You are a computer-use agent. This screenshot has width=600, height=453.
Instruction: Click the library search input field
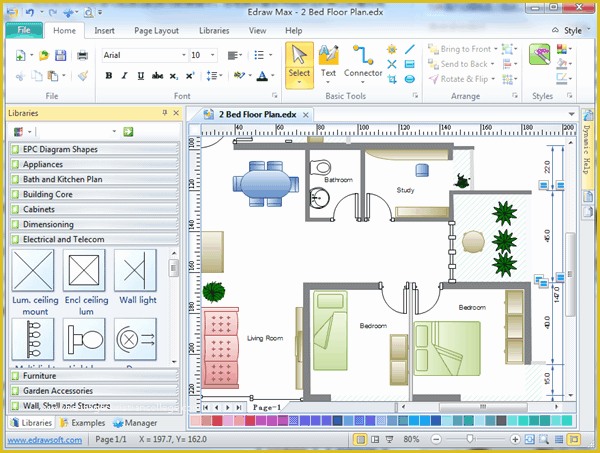pyautogui.click(x=77, y=132)
